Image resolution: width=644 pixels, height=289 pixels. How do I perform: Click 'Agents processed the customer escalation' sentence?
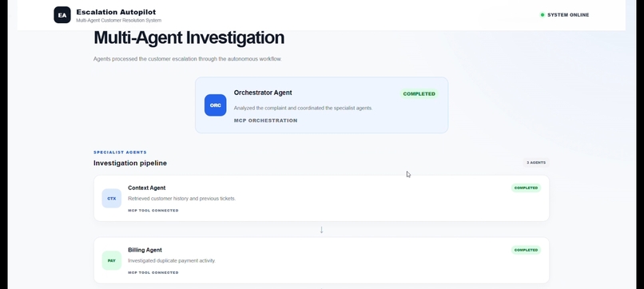coord(187,59)
